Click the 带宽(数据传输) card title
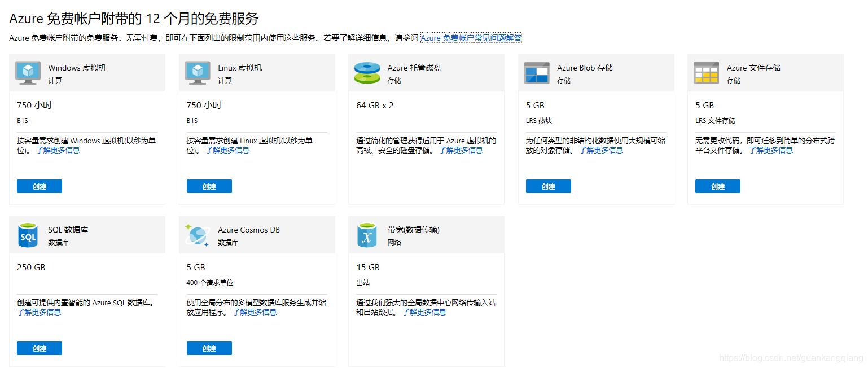Viewport: 868px width, 368px height. [414, 230]
